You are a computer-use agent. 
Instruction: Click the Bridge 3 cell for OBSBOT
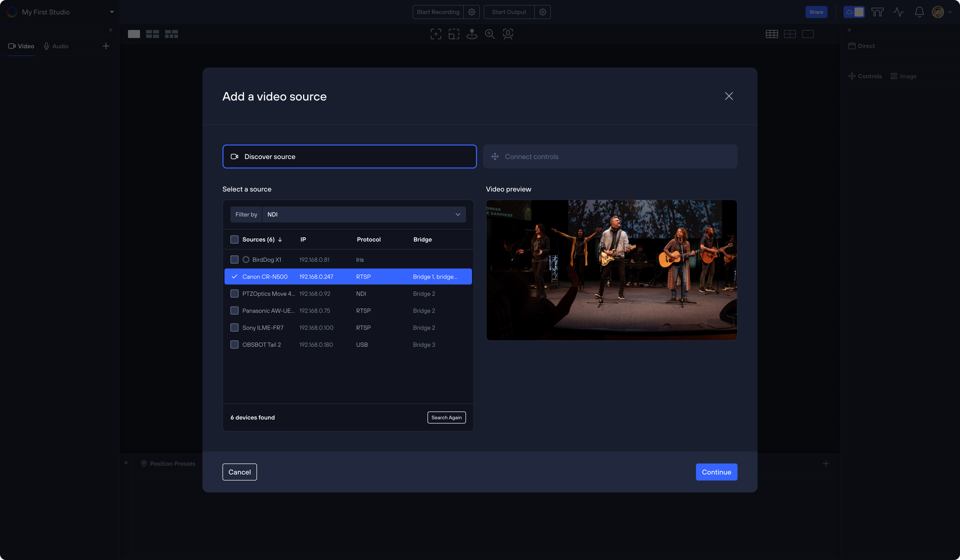(x=424, y=345)
